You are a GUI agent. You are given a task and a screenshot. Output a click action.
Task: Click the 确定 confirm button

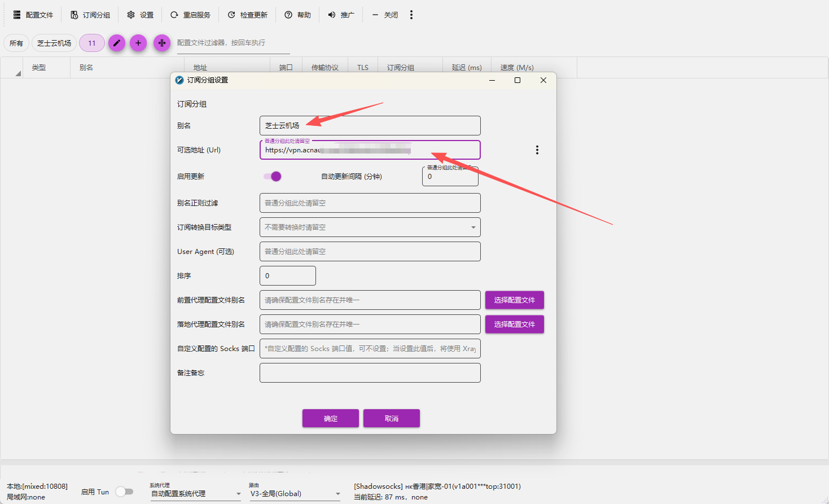tap(331, 418)
